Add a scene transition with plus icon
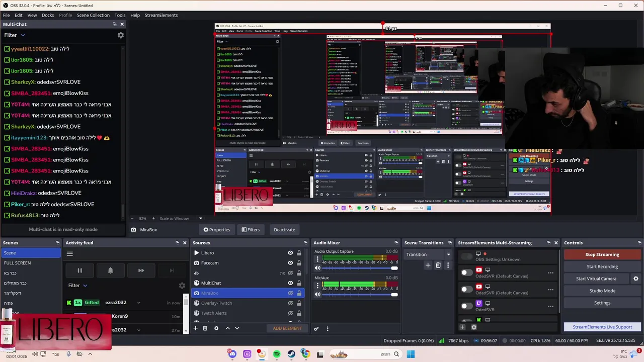This screenshot has width=644, height=362. (428, 265)
